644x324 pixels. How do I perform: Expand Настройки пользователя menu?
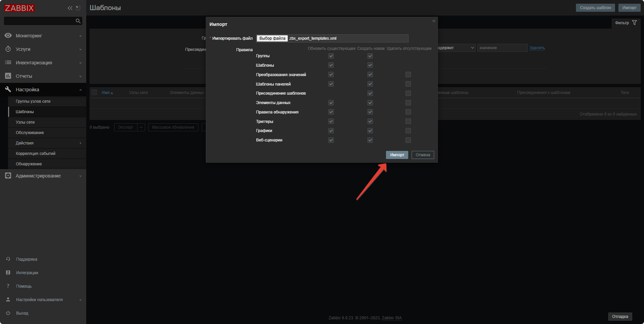pos(80,300)
